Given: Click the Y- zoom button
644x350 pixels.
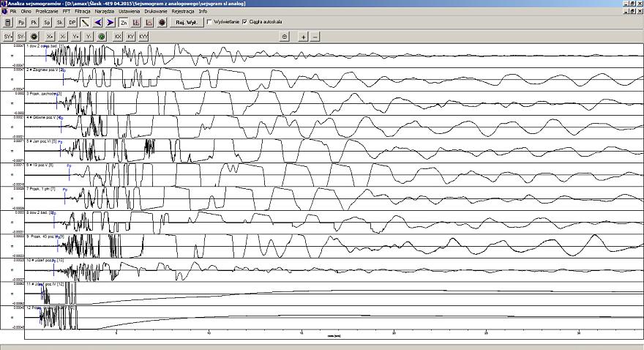Looking at the screenshot, I should point(89,37).
